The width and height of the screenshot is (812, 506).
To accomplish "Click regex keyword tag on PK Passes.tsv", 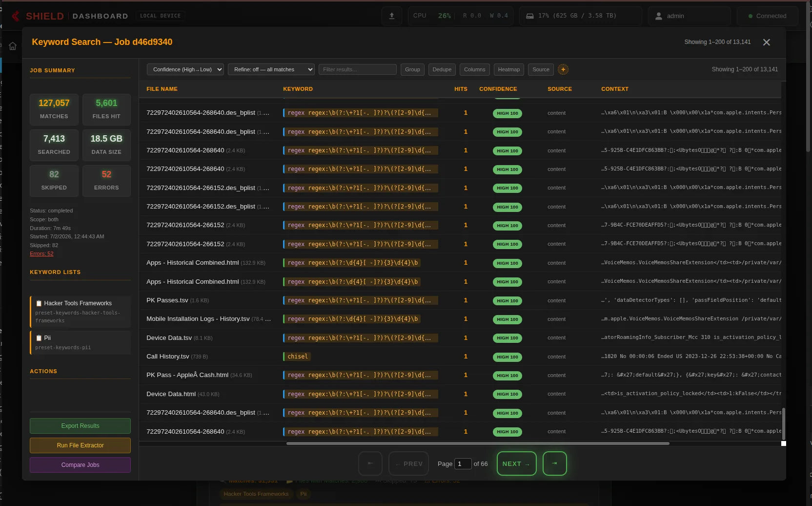I will pos(360,300).
